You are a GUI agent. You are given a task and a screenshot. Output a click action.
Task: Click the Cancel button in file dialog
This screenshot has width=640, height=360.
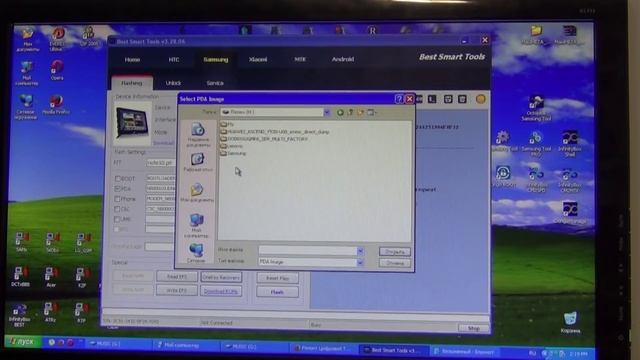(395, 263)
